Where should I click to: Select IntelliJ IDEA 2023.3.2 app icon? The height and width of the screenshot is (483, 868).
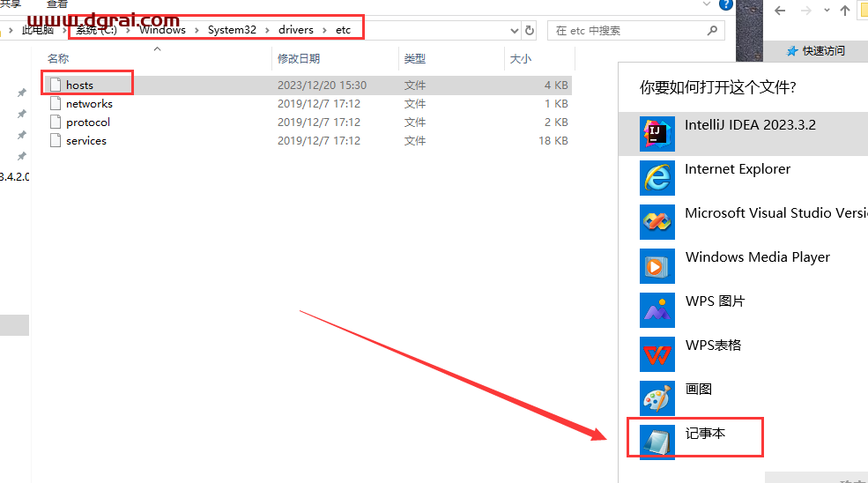point(657,134)
